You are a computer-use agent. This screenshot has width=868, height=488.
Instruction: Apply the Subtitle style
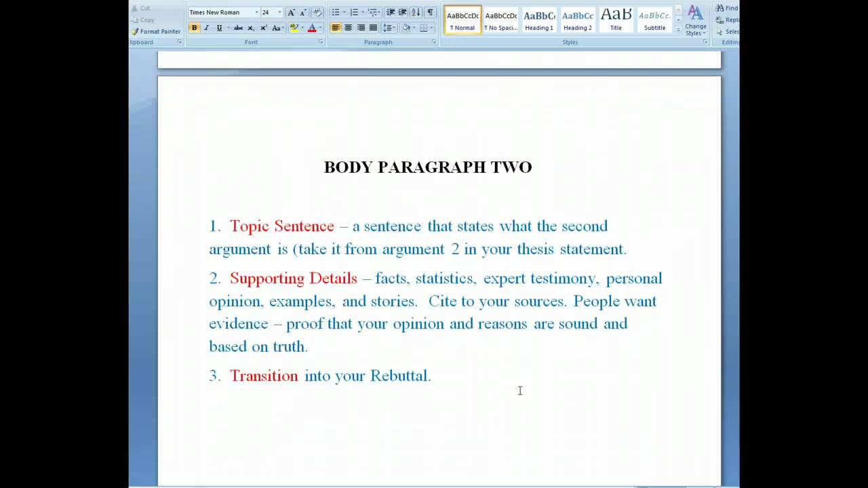click(654, 20)
